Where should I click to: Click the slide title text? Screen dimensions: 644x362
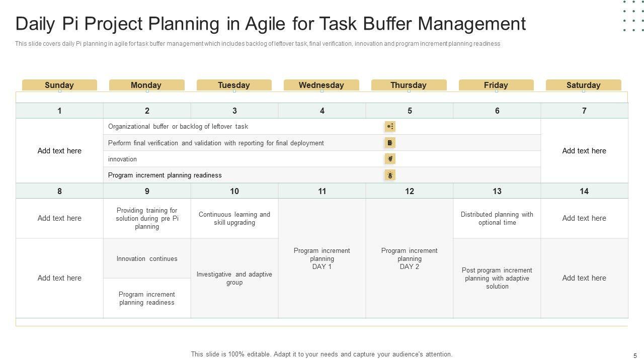coord(271,24)
